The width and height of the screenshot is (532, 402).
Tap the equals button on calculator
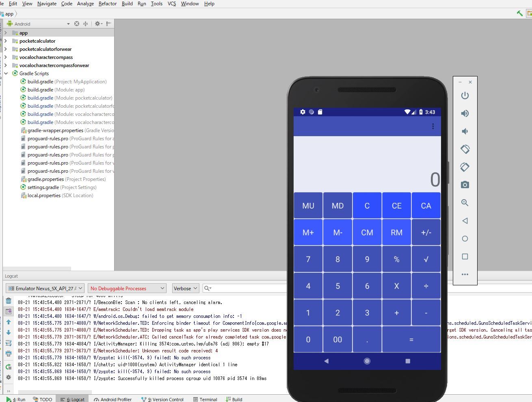pos(411,339)
